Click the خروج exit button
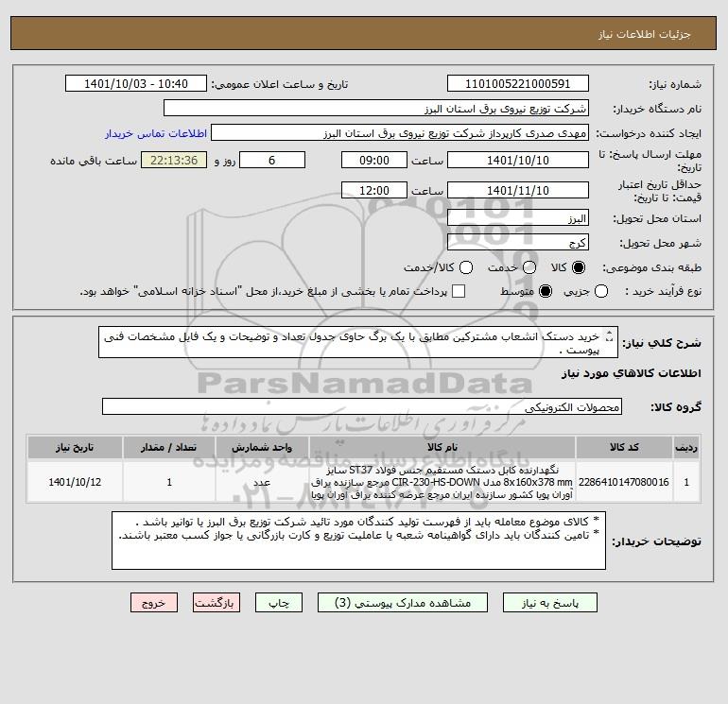The image size is (728, 704). [x=154, y=602]
